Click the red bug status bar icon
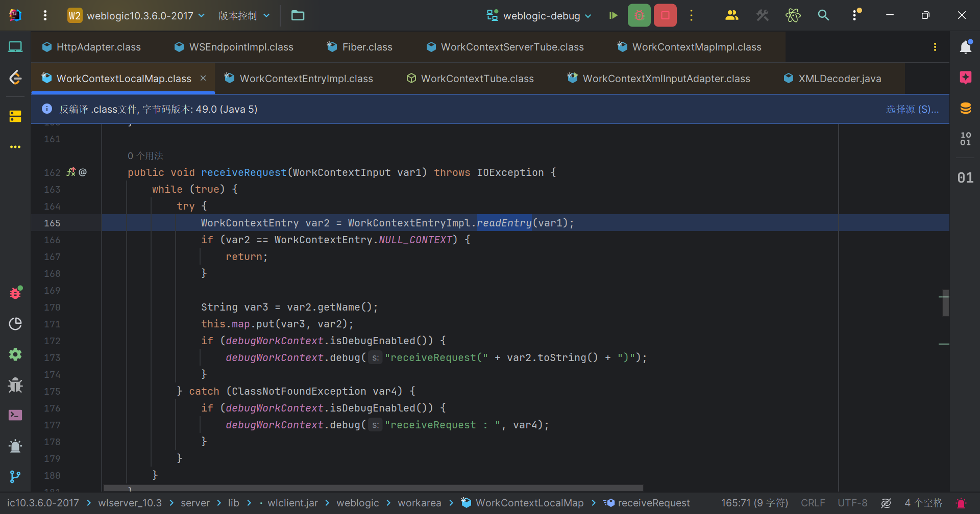Screen dimensions: 980x514 coord(961,503)
